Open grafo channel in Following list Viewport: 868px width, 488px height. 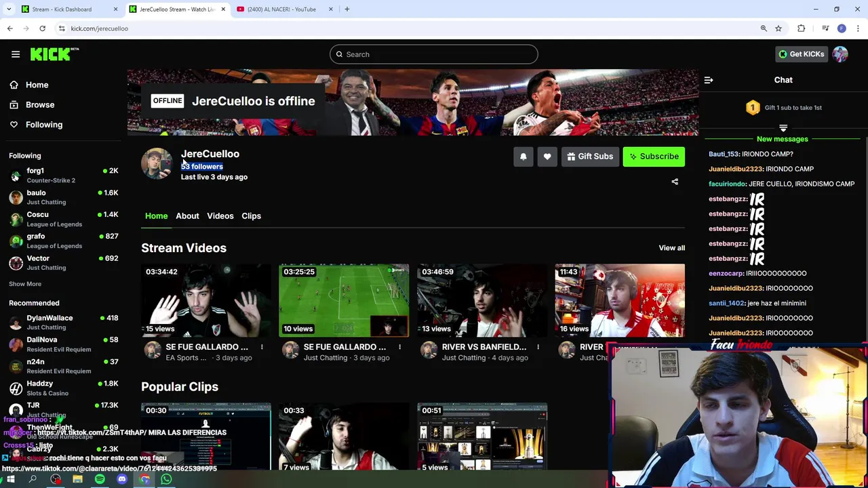64,241
